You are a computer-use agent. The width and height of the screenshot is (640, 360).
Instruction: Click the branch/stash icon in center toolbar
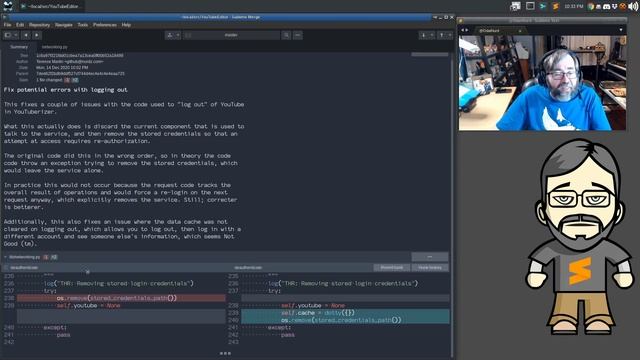point(170,36)
